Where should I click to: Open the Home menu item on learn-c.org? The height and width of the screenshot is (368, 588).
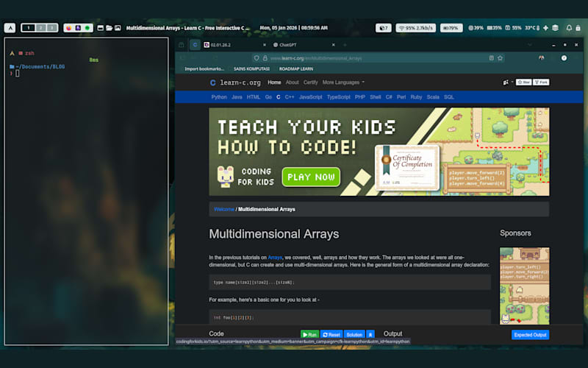pyautogui.click(x=274, y=82)
